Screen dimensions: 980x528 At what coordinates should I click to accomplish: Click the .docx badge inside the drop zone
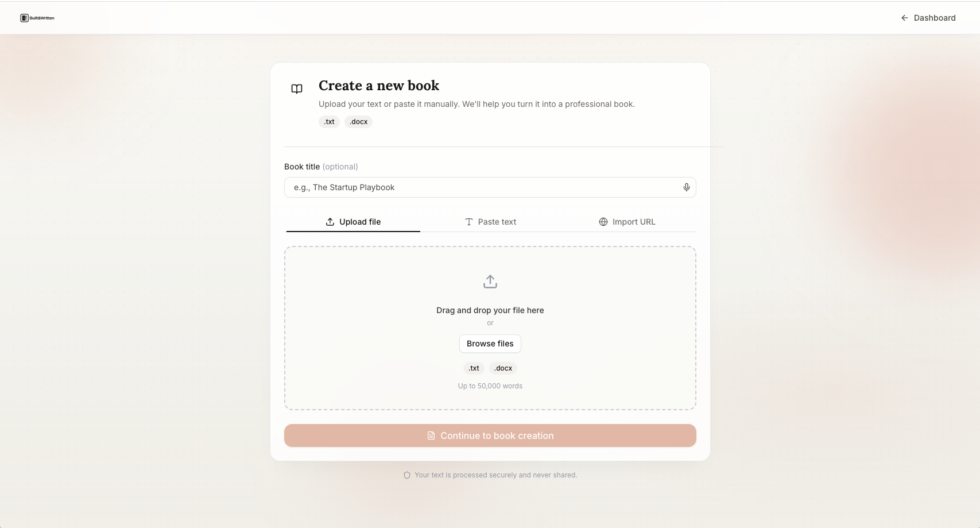point(502,368)
